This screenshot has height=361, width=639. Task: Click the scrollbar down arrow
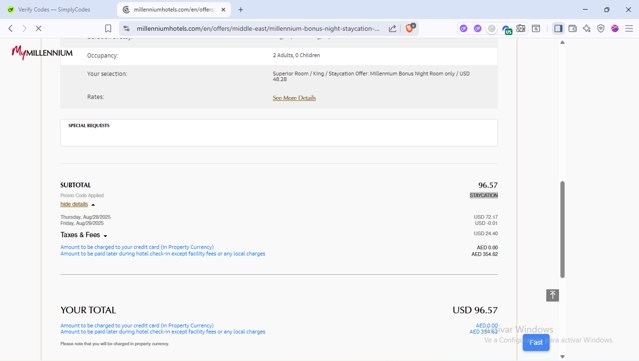pos(562,357)
